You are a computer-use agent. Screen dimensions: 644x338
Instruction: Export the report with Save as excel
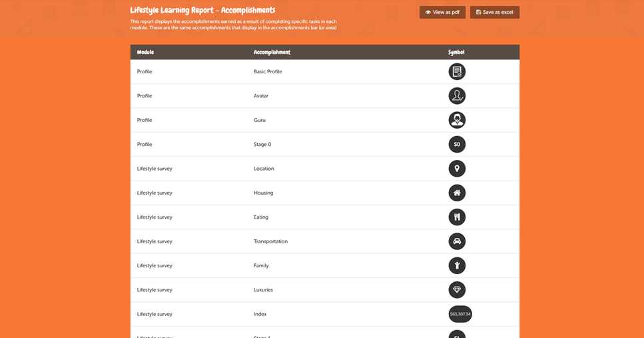click(x=494, y=12)
